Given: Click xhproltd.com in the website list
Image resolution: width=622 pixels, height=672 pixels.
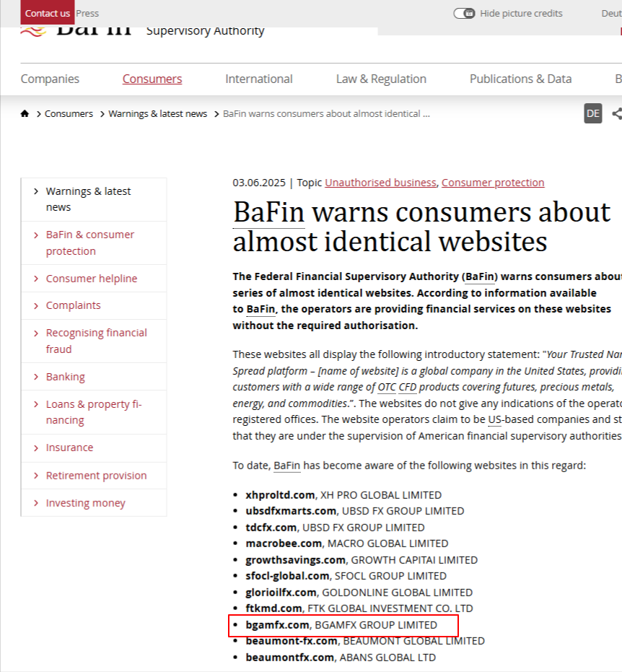Looking at the screenshot, I should [280, 495].
